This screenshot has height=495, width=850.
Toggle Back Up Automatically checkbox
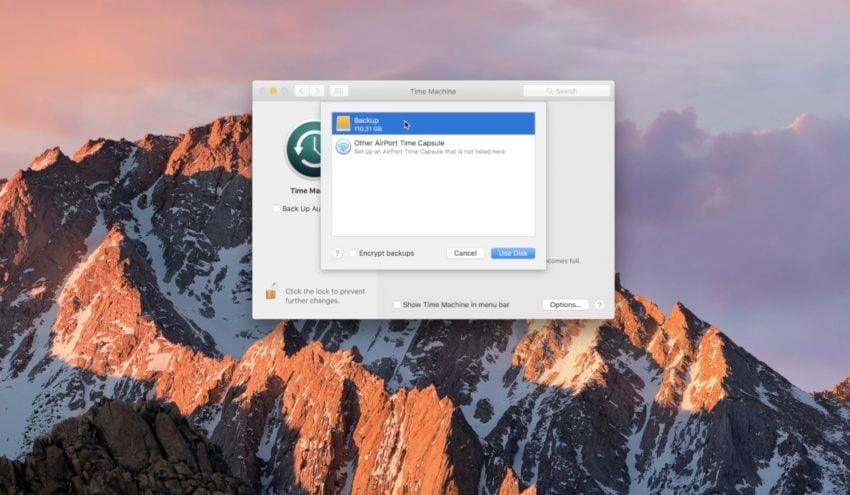click(x=276, y=208)
